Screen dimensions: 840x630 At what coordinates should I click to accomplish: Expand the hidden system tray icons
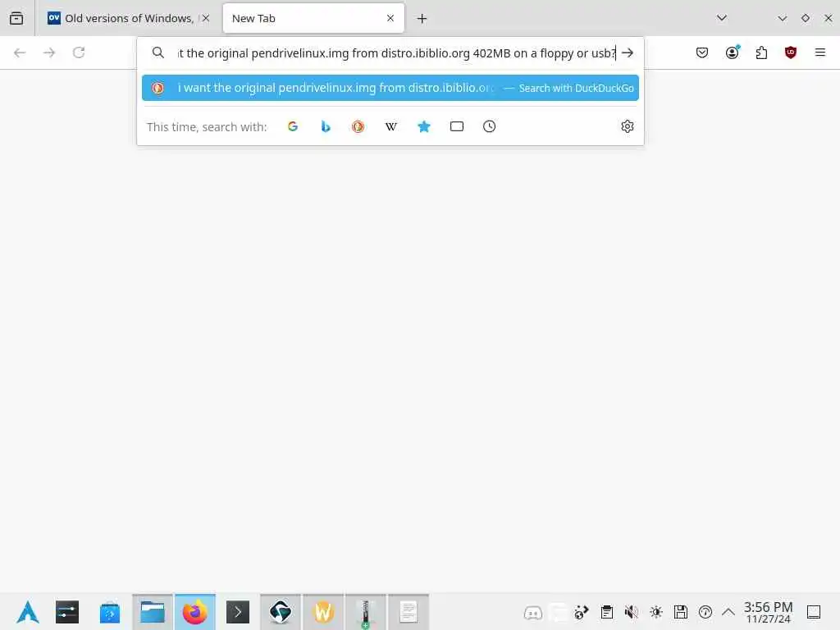click(728, 612)
